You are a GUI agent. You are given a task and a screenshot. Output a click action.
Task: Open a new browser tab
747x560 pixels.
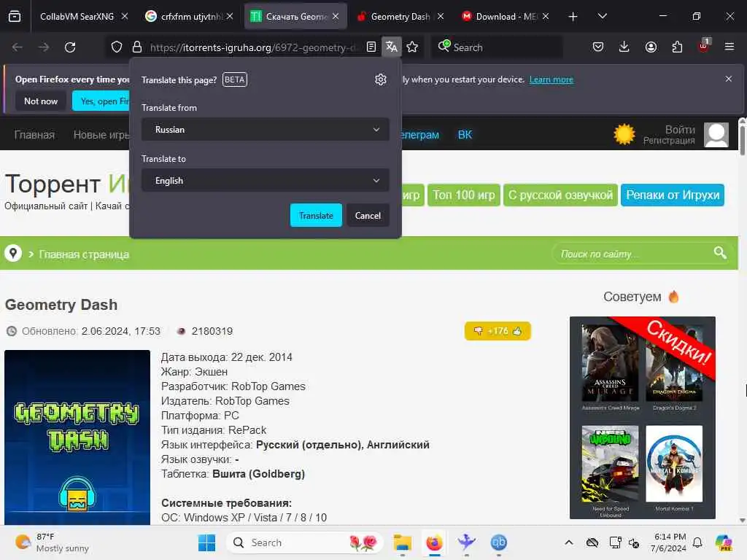(x=573, y=17)
